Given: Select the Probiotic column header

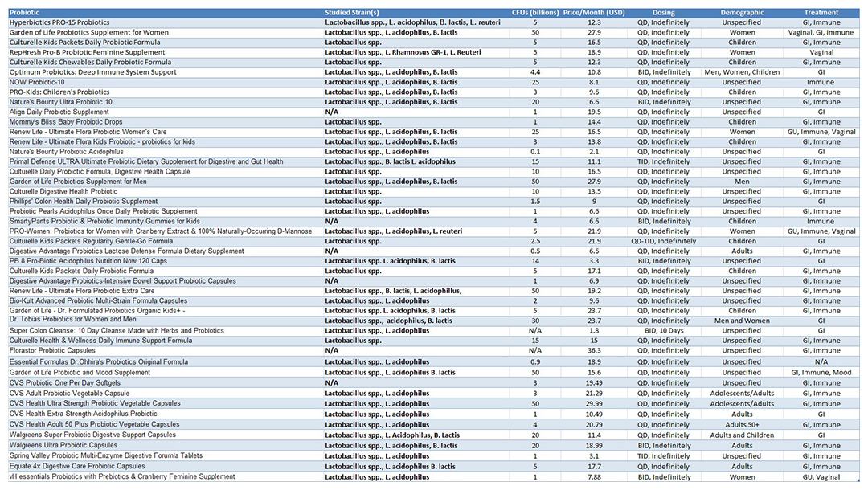Looking at the screenshot, I should [x=24, y=12].
